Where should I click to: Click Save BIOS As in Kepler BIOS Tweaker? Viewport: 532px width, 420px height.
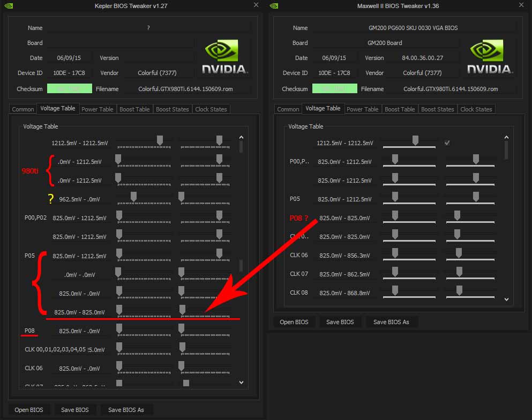126,410
